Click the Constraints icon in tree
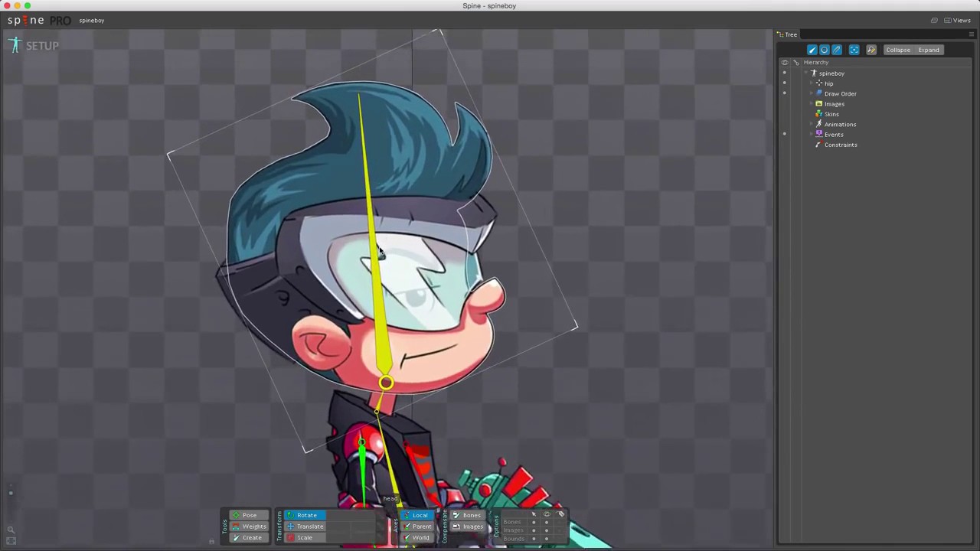 (x=819, y=145)
